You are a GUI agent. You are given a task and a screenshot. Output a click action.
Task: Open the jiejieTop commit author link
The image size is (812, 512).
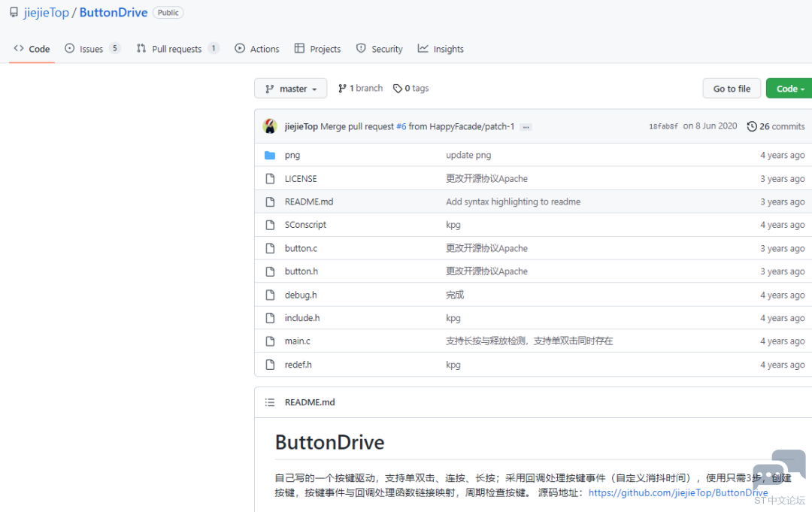[301, 126]
